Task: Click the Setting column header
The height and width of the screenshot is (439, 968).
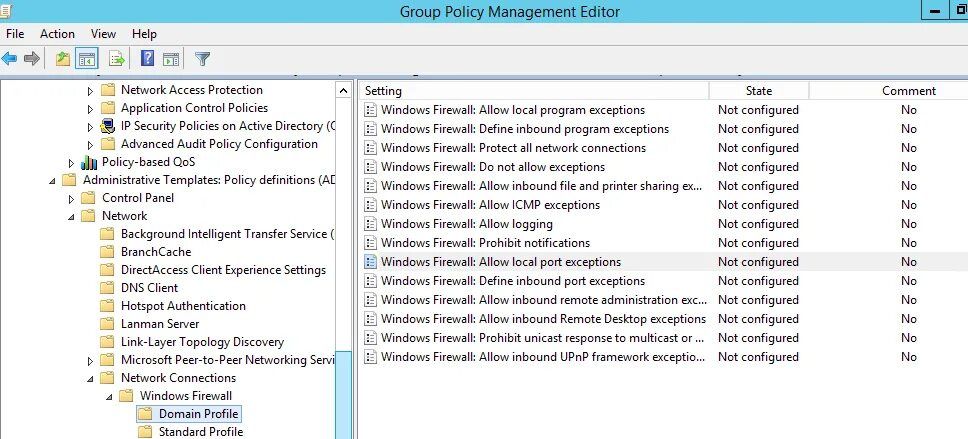Action: click(384, 91)
